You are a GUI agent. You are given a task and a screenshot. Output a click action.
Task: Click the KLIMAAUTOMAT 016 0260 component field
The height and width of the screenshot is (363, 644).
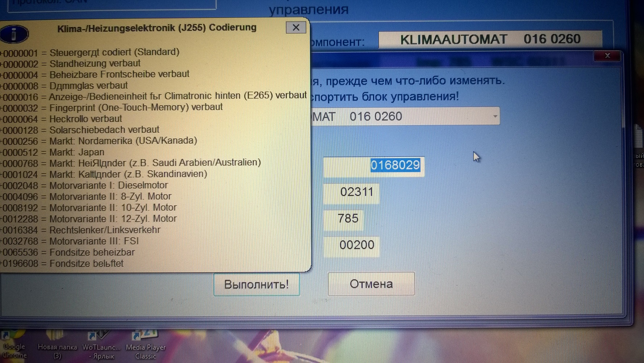pos(490,39)
